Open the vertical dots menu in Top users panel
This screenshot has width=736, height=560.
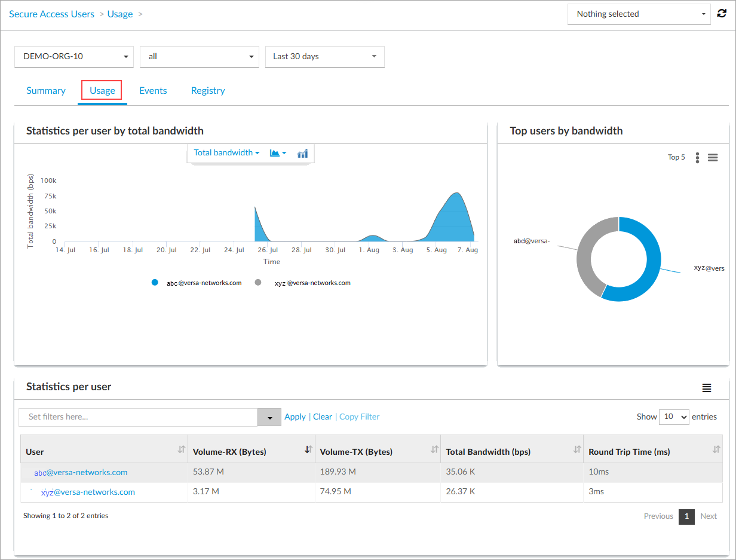coord(697,158)
